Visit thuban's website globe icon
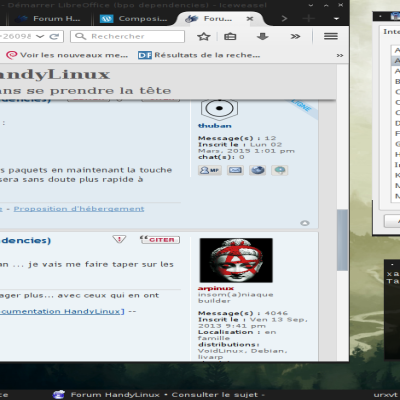The height and width of the screenshot is (400, 400). point(258,170)
